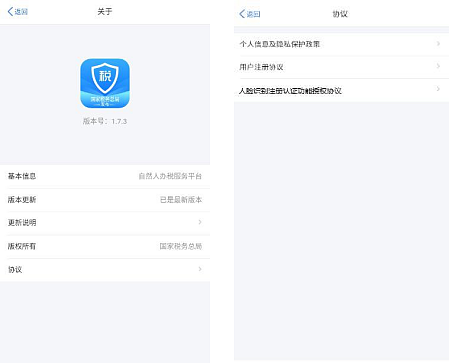Click 返回 text on 关于 page
The width and height of the screenshot is (449, 363).
(21, 12)
